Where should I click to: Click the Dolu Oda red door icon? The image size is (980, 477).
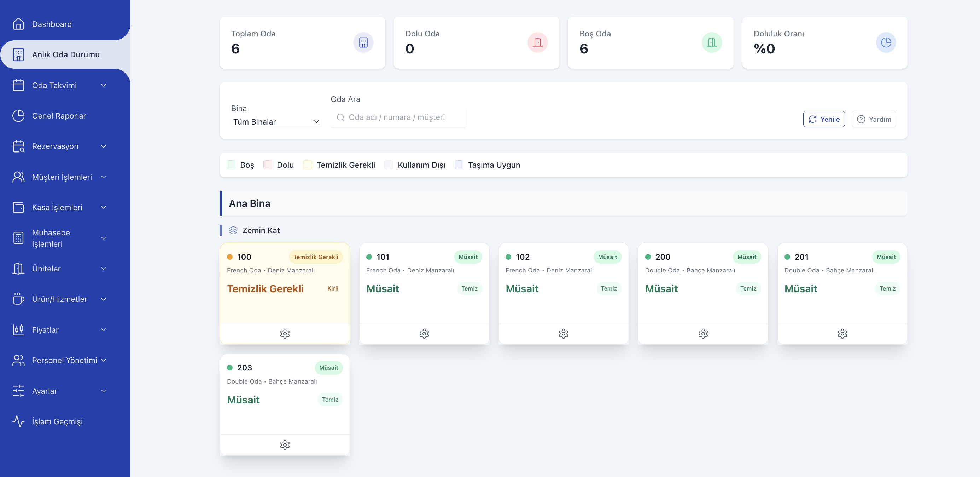tap(537, 42)
